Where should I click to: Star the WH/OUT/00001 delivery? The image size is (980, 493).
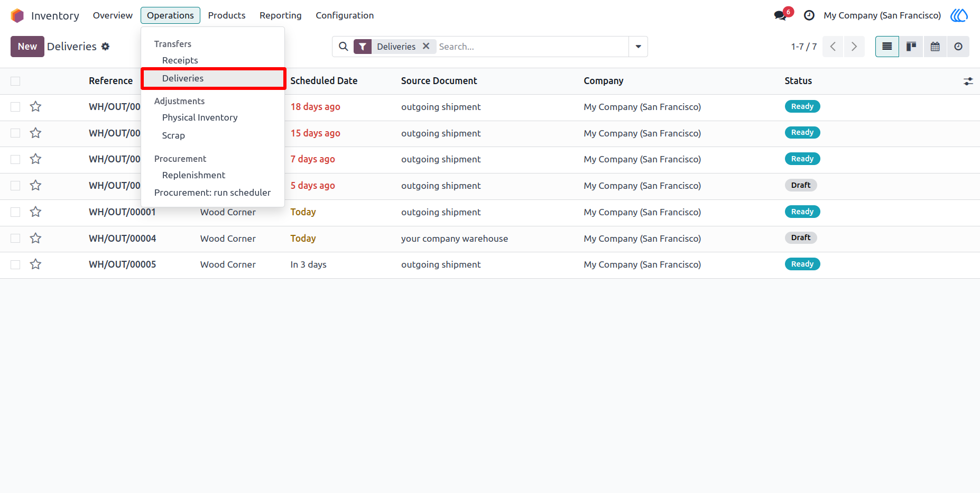pyautogui.click(x=35, y=212)
